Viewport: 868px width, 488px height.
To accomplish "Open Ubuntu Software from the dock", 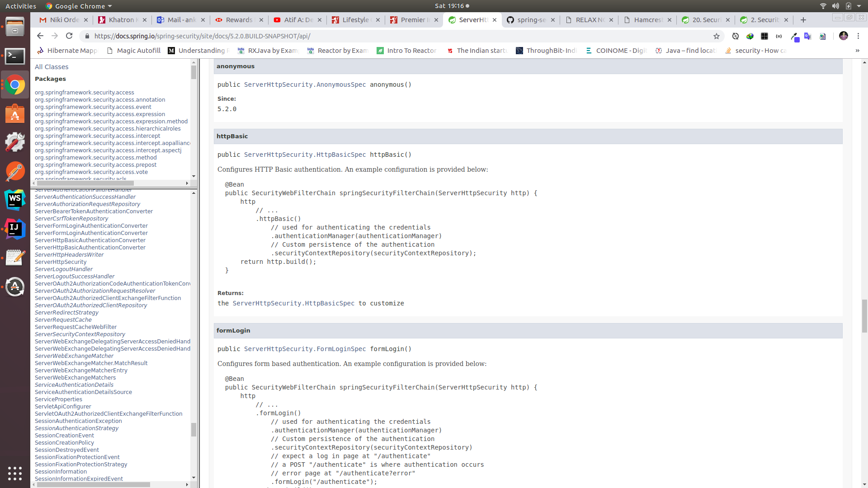I will [x=15, y=113].
